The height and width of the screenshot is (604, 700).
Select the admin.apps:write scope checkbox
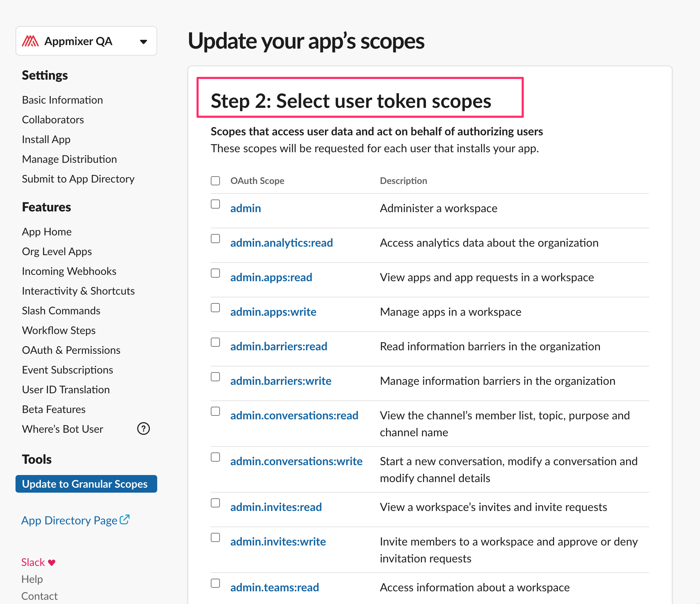[x=215, y=308]
